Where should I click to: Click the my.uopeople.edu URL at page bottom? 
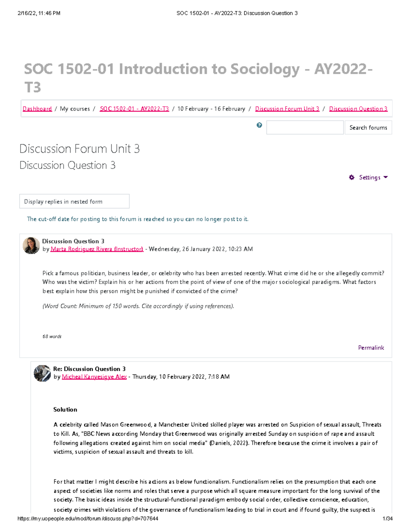[87, 518]
